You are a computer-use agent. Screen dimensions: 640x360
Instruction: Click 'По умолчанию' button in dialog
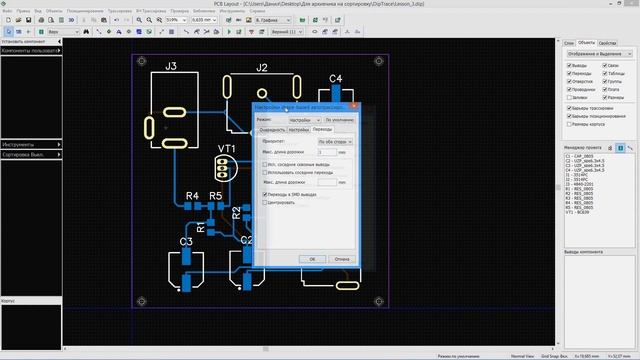340,120
